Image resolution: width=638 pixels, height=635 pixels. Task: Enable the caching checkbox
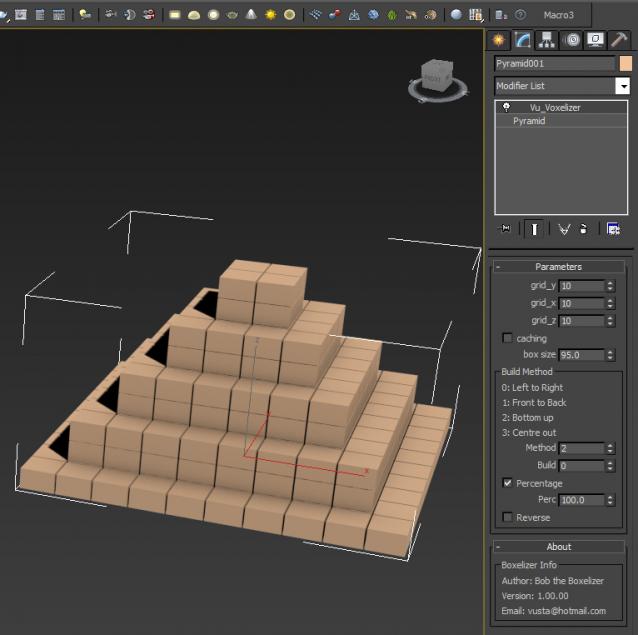pos(507,338)
